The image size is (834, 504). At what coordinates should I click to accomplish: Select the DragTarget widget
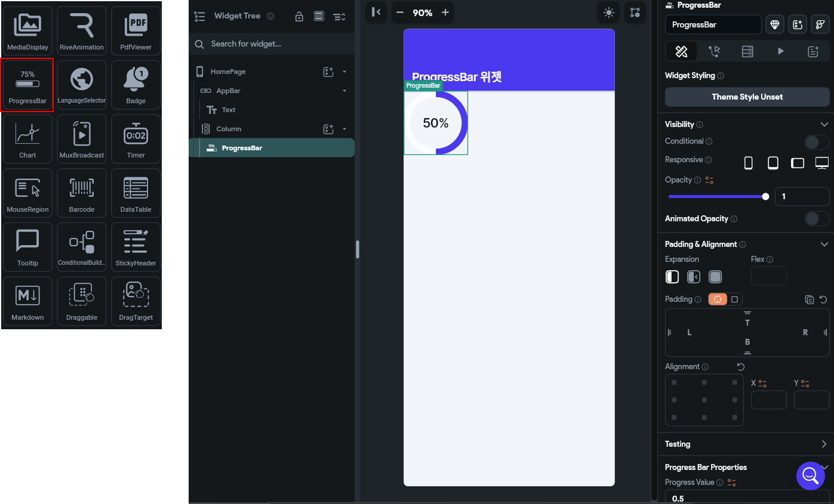136,301
